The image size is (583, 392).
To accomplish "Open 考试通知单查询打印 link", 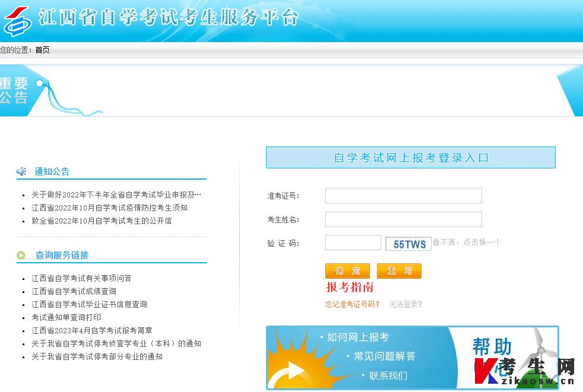I will click(66, 317).
